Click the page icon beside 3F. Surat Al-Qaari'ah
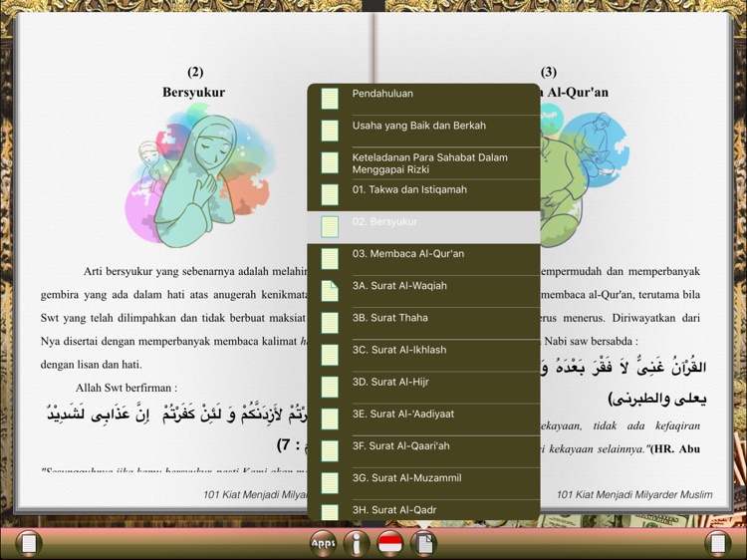Image resolution: width=747 pixels, height=560 pixels. coord(330,450)
